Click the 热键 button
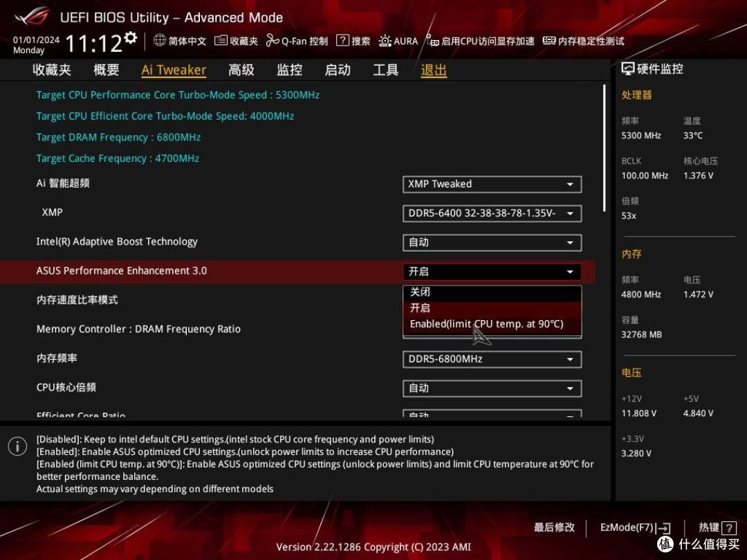Image resolution: width=747 pixels, height=560 pixels. click(717, 528)
